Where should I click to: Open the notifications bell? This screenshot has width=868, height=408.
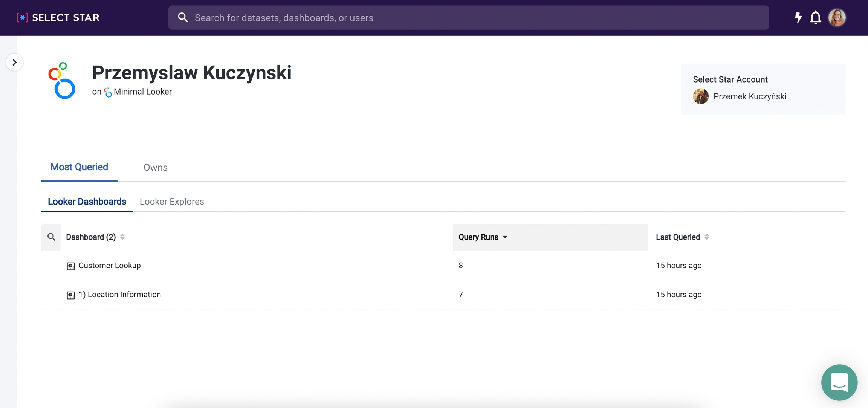pos(815,18)
